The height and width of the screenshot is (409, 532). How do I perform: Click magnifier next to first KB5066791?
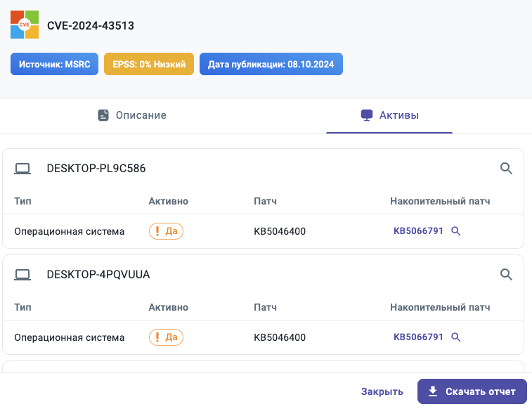pos(455,231)
